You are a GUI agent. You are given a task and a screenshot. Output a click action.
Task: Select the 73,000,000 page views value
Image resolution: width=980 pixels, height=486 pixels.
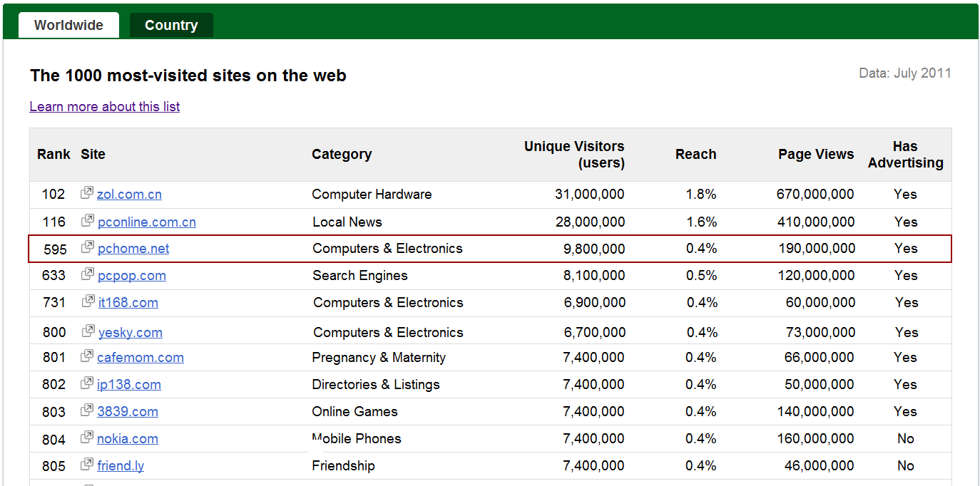820,333
